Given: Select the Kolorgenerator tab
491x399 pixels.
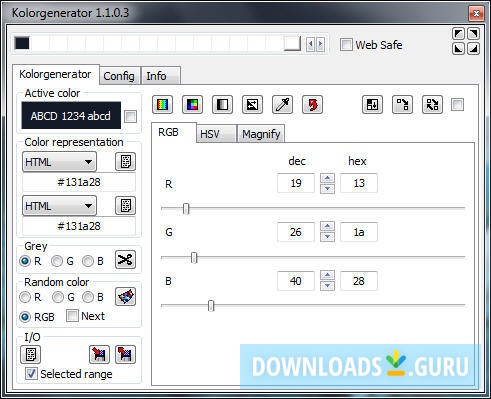Looking at the screenshot, I should tap(55, 74).
